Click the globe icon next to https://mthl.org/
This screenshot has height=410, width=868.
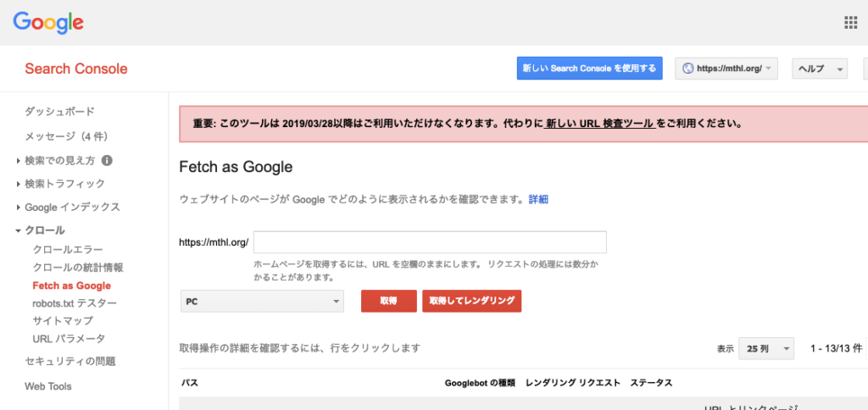688,69
